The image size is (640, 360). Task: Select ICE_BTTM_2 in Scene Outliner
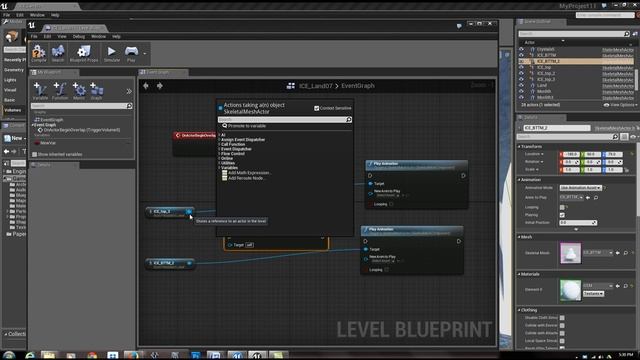tap(576, 61)
